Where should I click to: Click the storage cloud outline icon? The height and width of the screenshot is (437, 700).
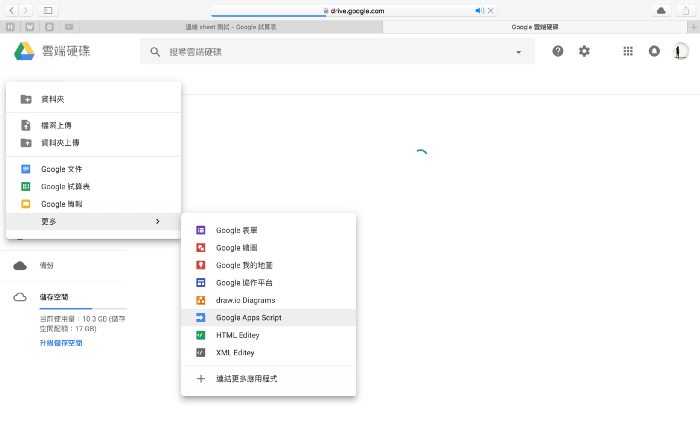tap(20, 297)
